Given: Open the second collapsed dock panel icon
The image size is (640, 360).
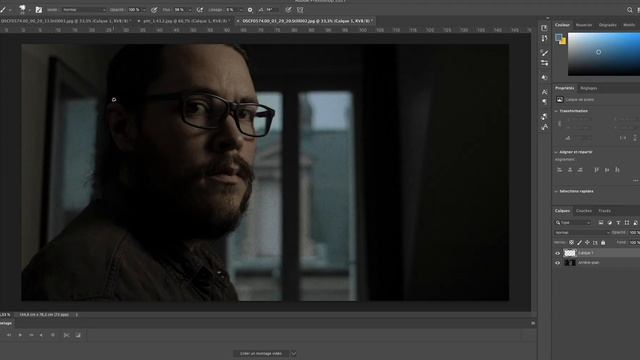Looking at the screenshot, I should point(544,38).
